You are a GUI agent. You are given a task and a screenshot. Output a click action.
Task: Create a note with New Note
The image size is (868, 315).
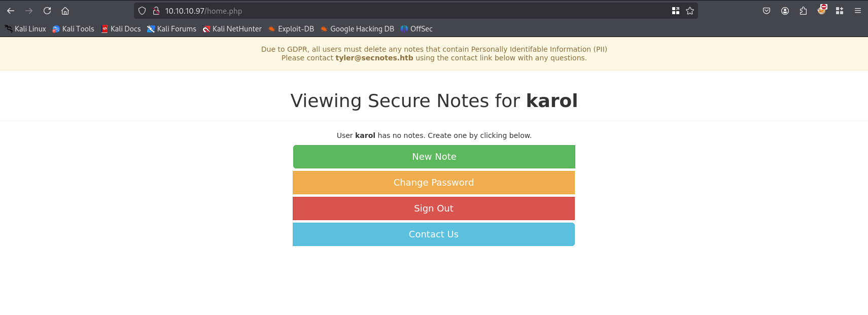[x=434, y=157]
